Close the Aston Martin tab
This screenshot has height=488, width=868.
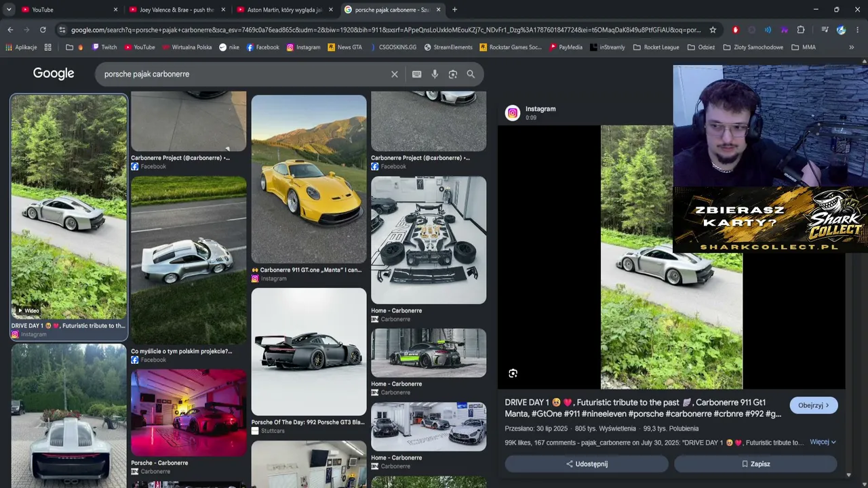(x=331, y=9)
